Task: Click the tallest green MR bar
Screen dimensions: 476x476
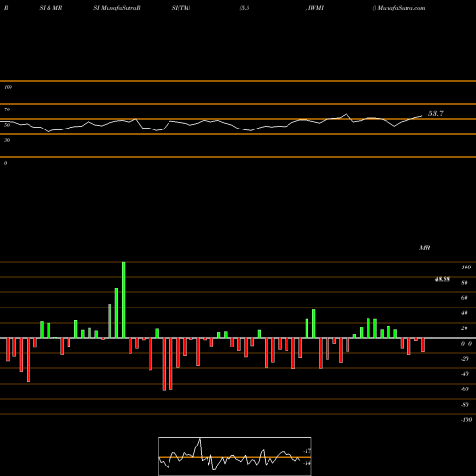Action: coord(123,300)
